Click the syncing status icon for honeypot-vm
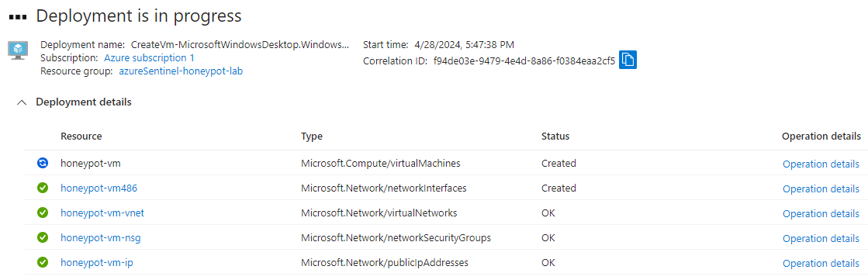This screenshot has height=280, width=868. point(43,163)
